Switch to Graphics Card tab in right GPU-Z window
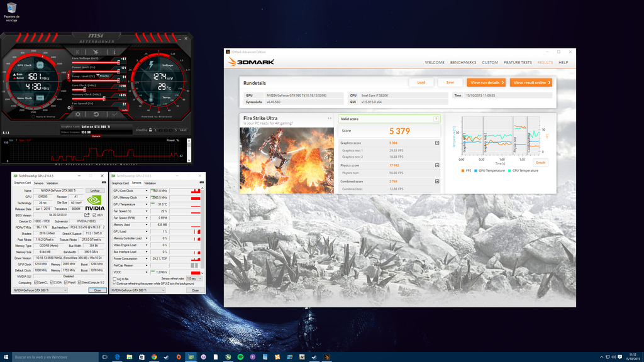 [x=120, y=183]
